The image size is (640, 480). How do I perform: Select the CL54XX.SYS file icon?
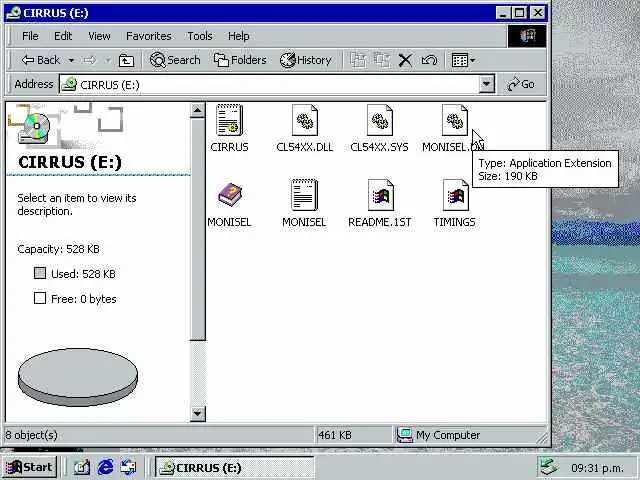[x=380, y=120]
